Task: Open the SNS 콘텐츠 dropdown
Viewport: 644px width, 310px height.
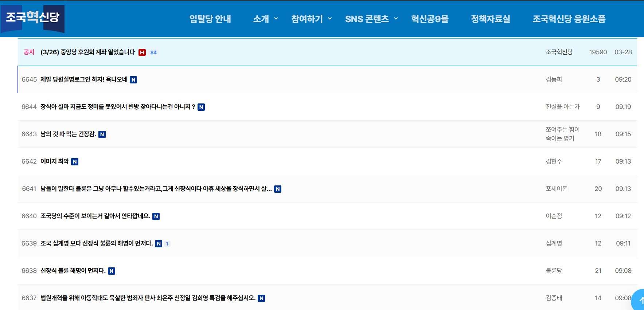Action: (371, 19)
